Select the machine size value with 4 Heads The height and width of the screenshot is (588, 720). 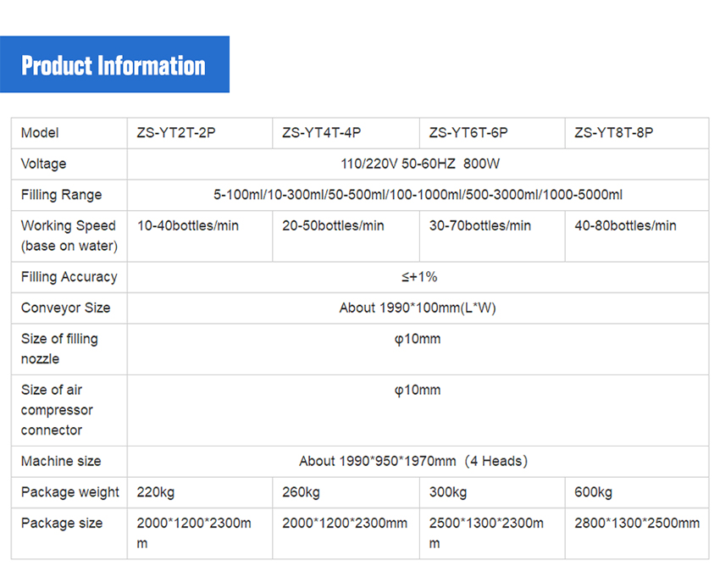[413, 461]
